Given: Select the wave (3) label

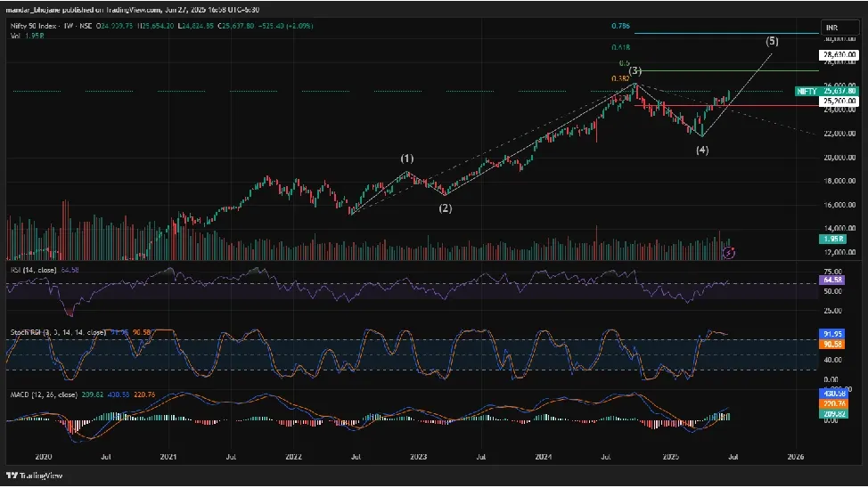Looking at the screenshot, I should pyautogui.click(x=635, y=71).
